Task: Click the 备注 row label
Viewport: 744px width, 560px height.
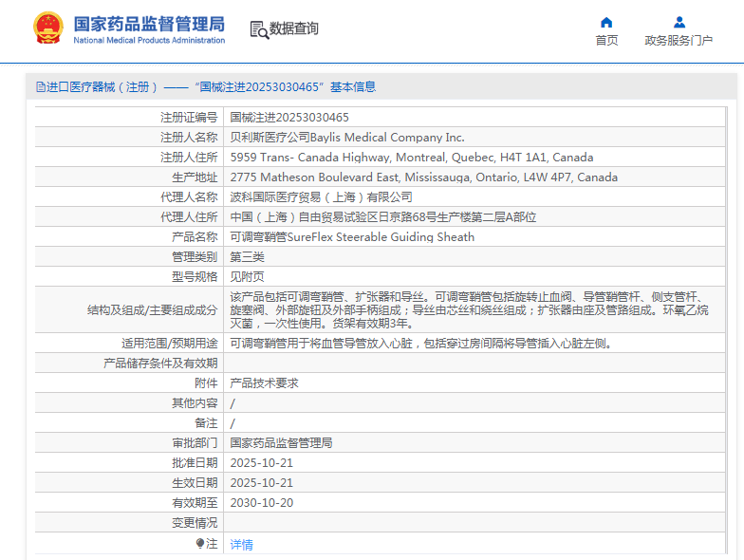Action: point(207,423)
